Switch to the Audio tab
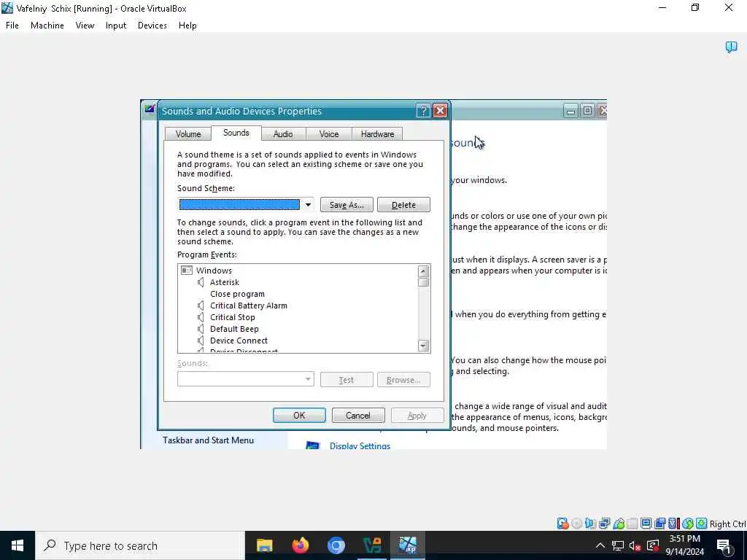The image size is (747, 560). (x=283, y=134)
